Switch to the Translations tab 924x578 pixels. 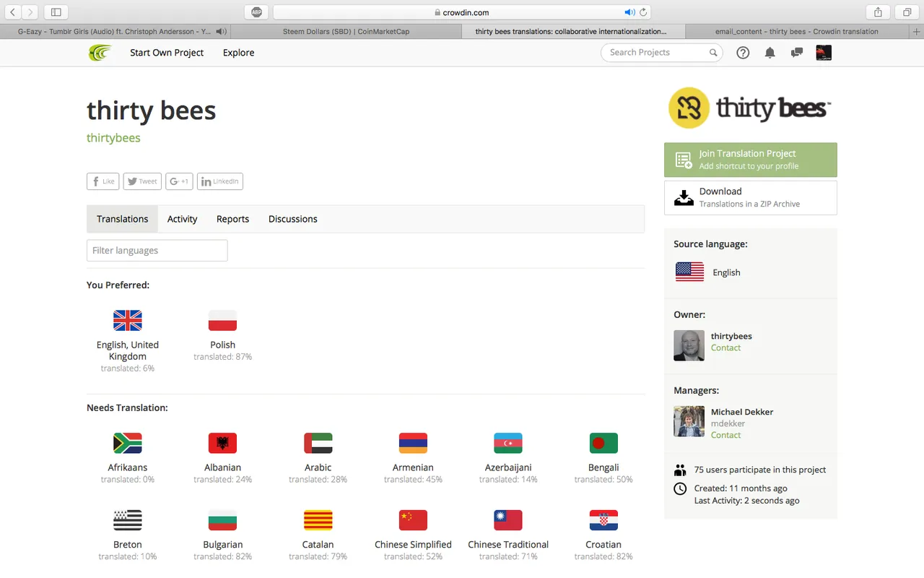click(123, 219)
